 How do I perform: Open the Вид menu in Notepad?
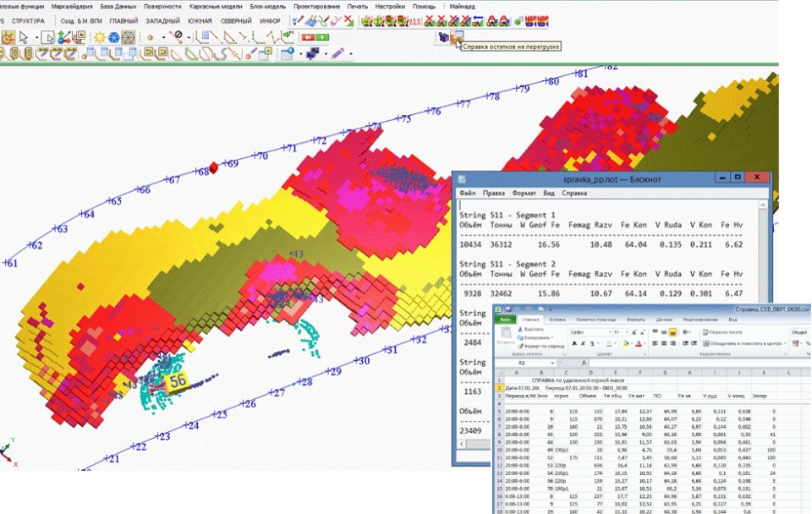(549, 193)
